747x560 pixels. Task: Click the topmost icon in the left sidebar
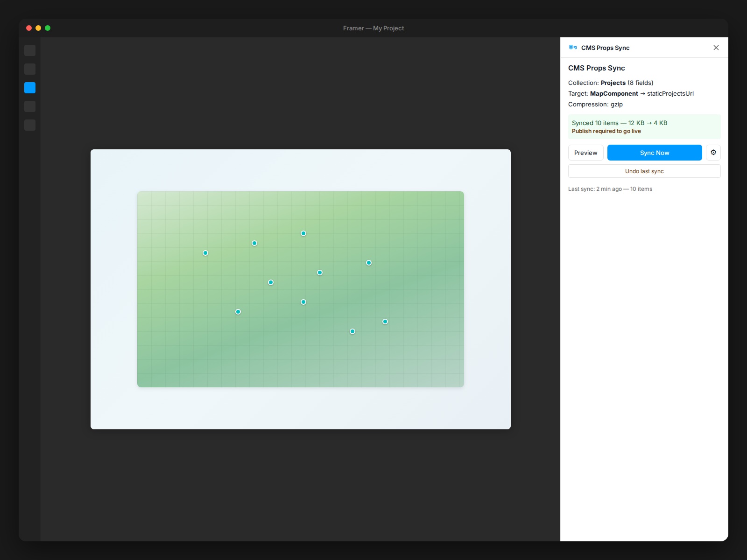(30, 50)
